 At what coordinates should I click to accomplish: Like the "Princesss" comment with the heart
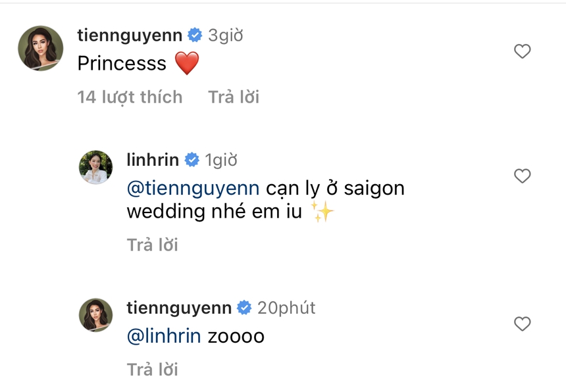tap(522, 51)
